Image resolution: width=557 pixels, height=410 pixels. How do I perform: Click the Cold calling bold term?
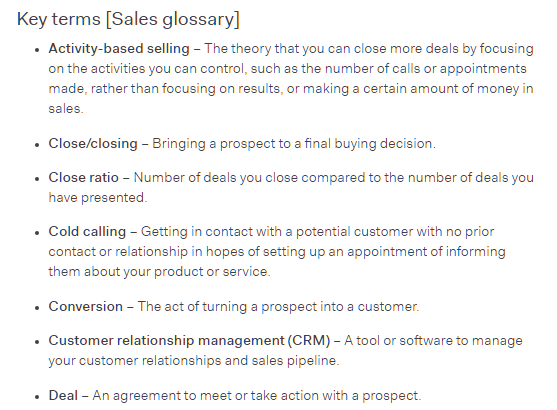click(87, 232)
